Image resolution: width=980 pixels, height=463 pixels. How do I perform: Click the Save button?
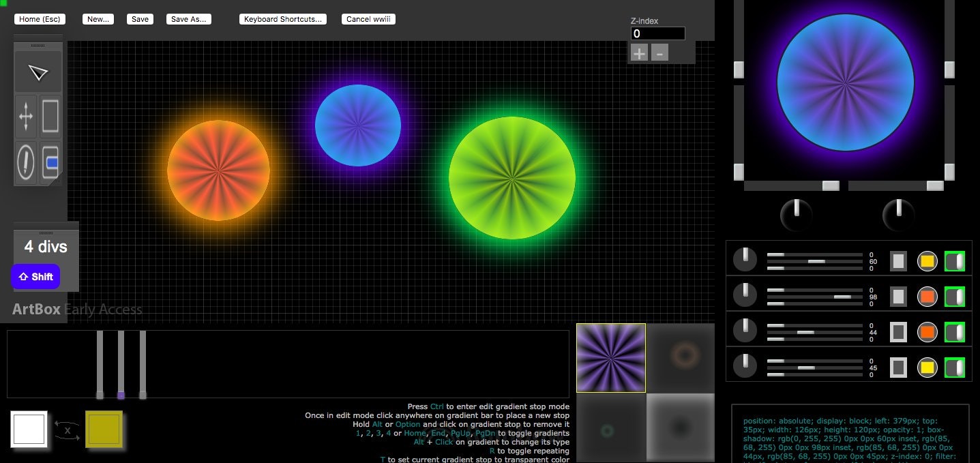[140, 19]
